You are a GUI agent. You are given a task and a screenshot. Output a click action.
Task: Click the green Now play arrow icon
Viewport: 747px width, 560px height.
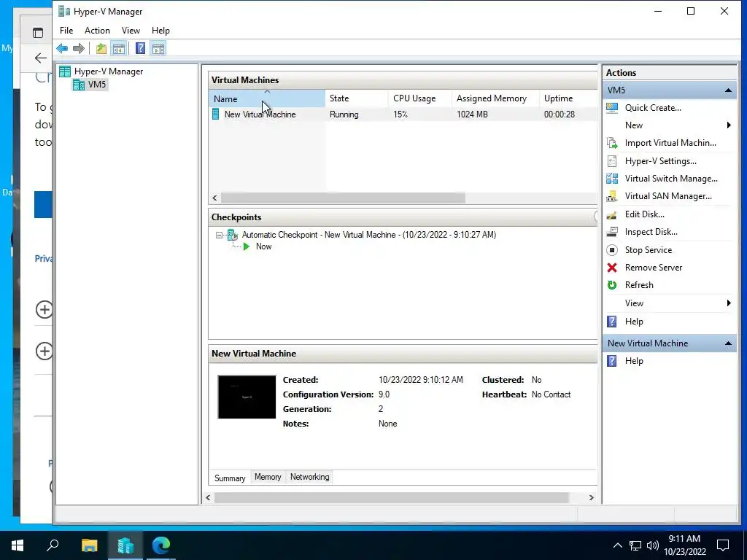click(x=247, y=246)
